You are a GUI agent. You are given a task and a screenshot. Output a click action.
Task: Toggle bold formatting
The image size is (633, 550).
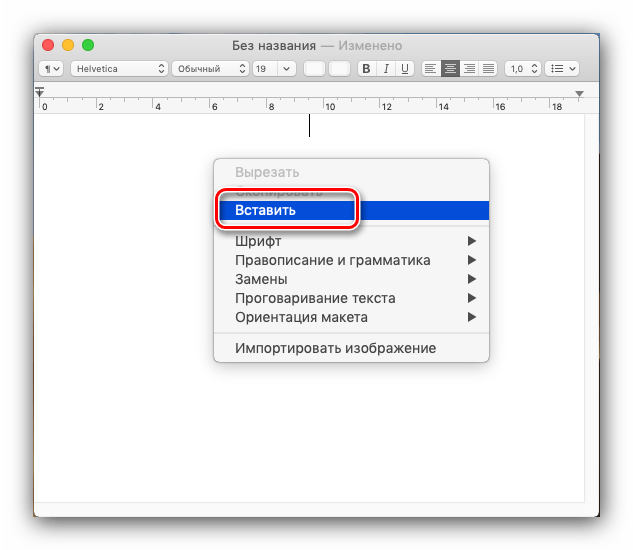367,69
